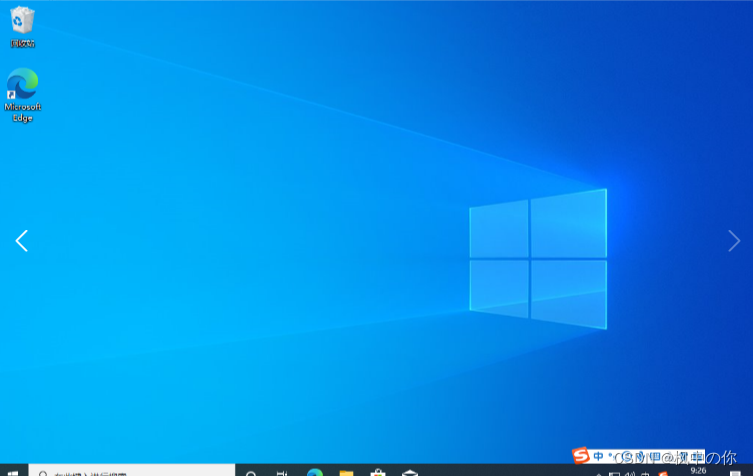Click the Sogou input method S logo
The height and width of the screenshot is (476, 753).
[x=581, y=455]
